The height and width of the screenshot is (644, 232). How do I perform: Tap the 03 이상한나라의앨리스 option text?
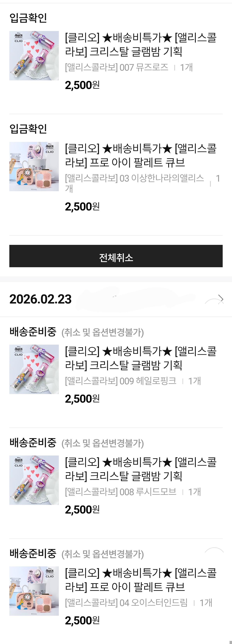pos(135,179)
